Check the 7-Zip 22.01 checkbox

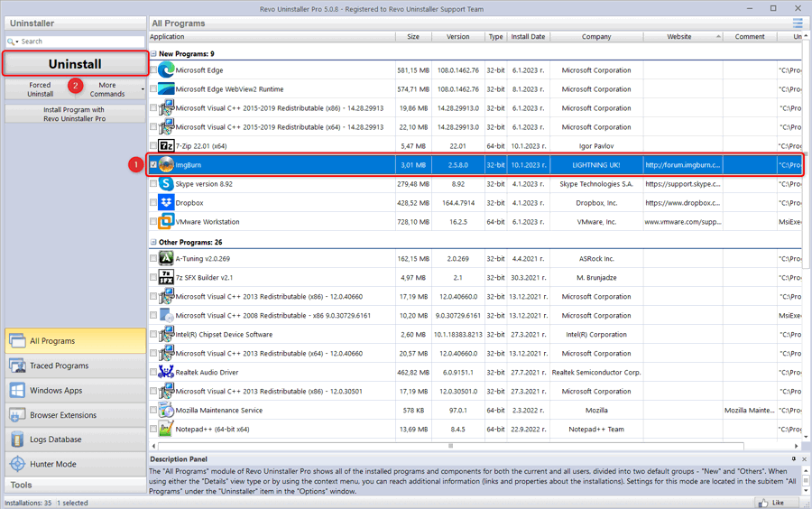tap(153, 146)
